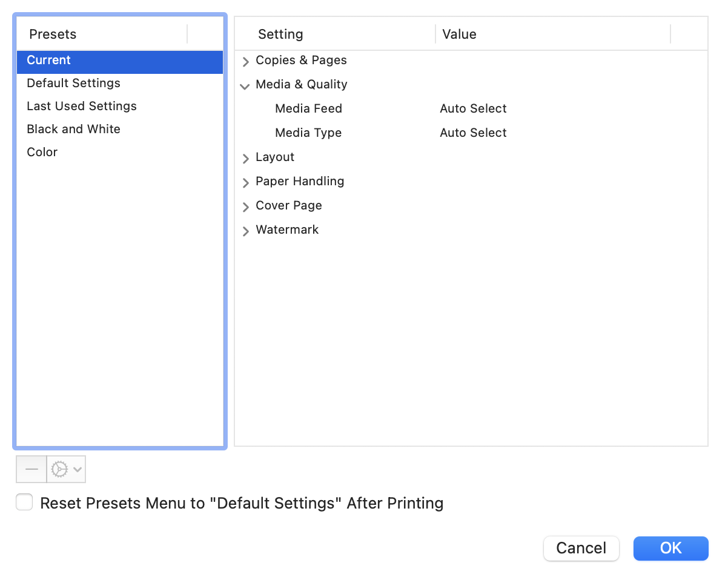Select the Default Settings preset

(73, 84)
